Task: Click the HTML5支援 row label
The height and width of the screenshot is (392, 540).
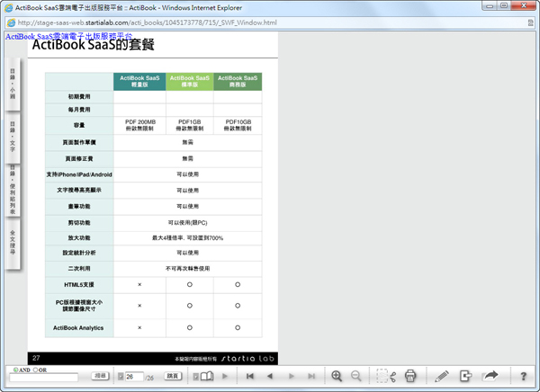Action: pyautogui.click(x=79, y=285)
